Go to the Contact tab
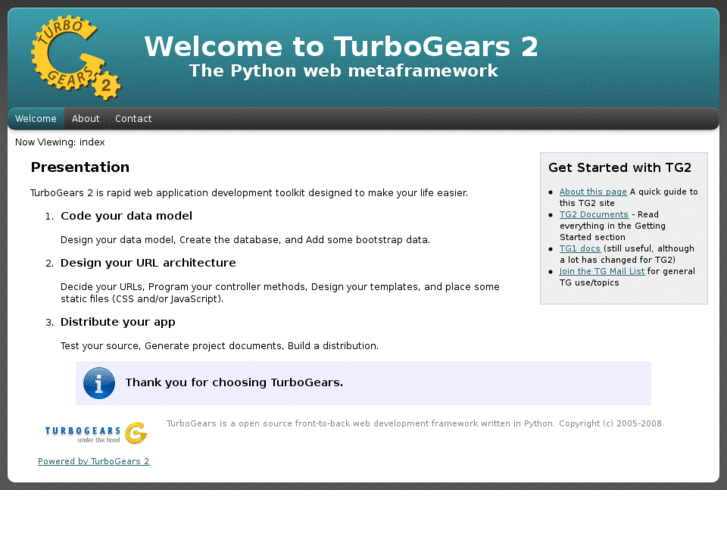 click(x=133, y=119)
